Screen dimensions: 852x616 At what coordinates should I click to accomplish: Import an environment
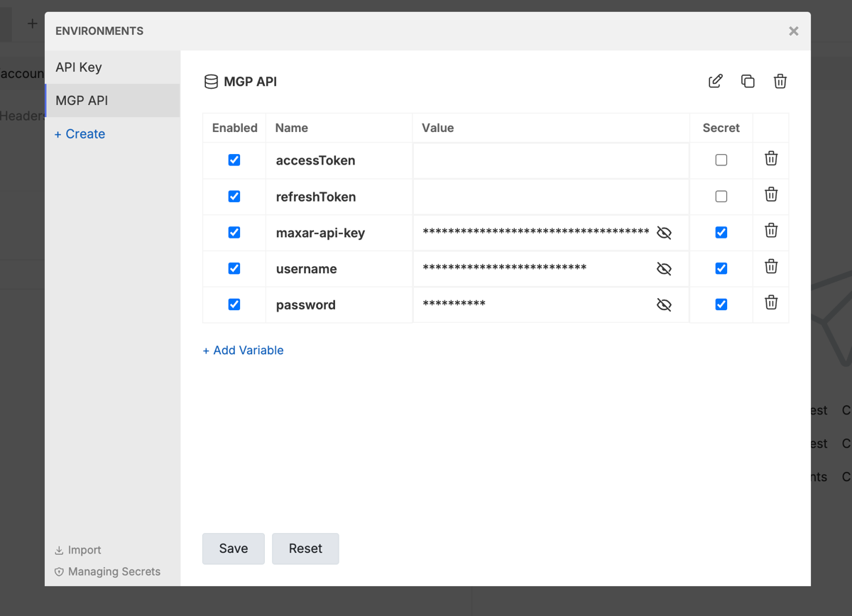[x=78, y=550]
